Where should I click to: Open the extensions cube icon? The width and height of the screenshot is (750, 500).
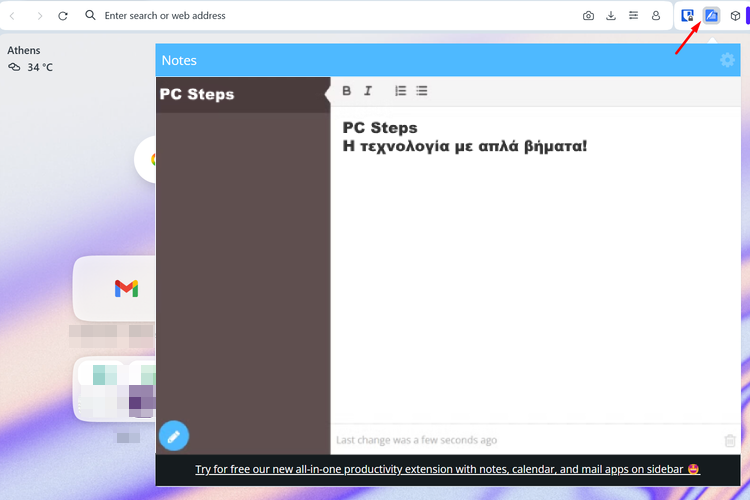[735, 16]
